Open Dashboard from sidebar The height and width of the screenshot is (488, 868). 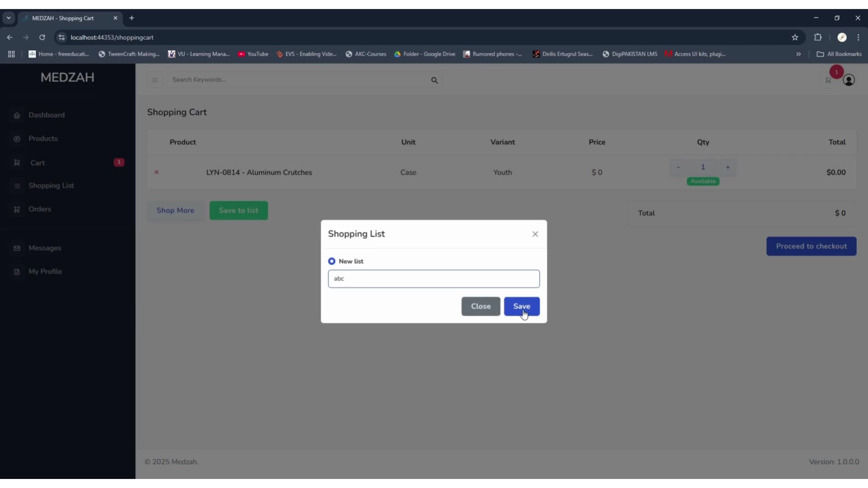pyautogui.click(x=47, y=115)
